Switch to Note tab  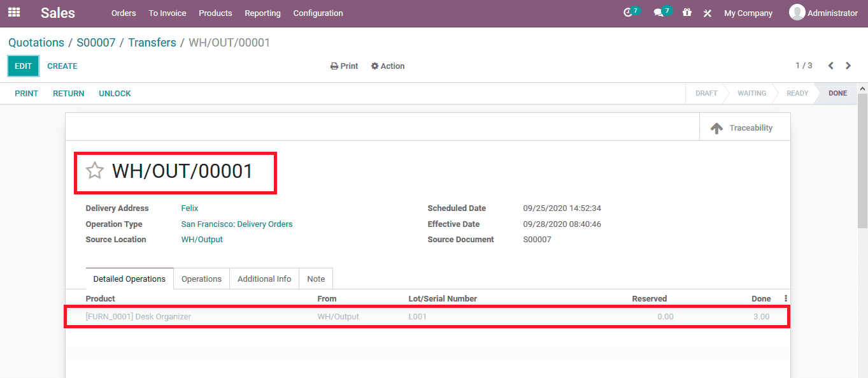[316, 279]
